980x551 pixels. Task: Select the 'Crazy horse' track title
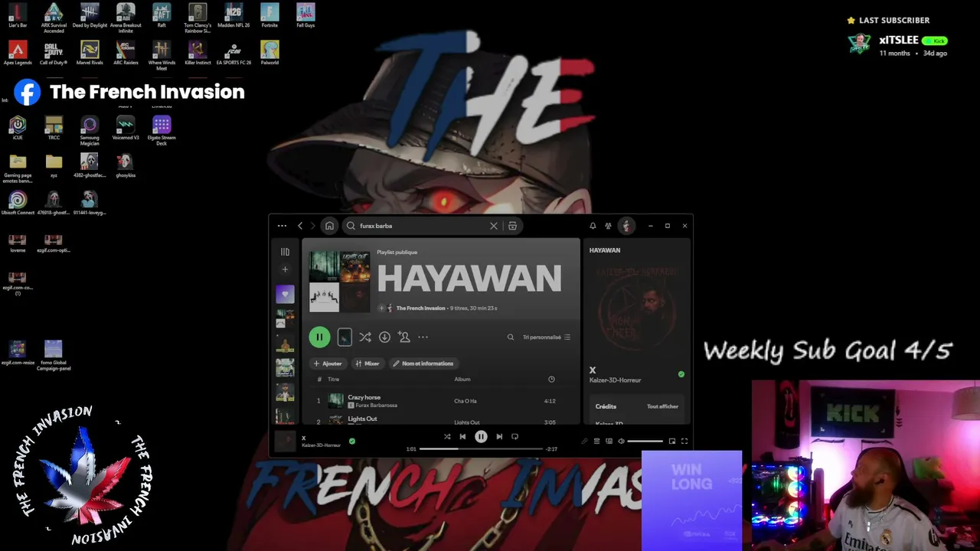click(x=364, y=397)
